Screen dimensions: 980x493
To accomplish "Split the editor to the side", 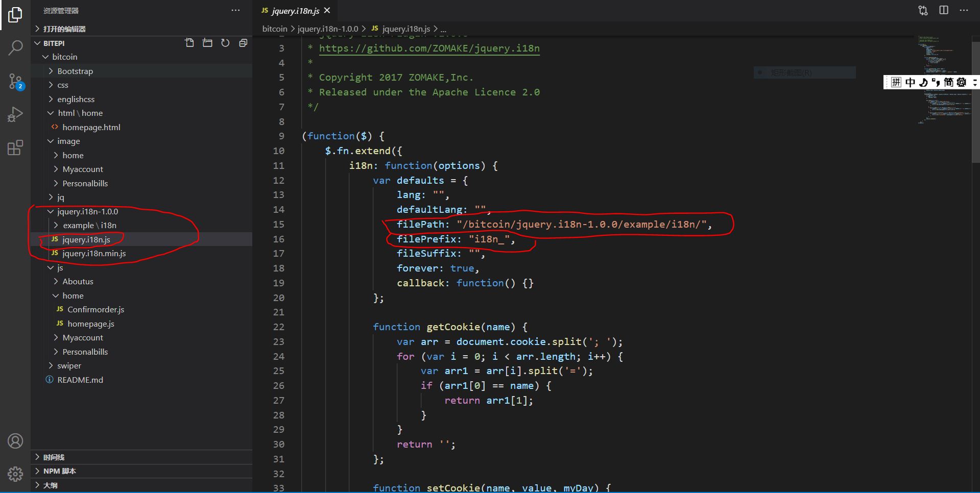I will click(x=943, y=10).
